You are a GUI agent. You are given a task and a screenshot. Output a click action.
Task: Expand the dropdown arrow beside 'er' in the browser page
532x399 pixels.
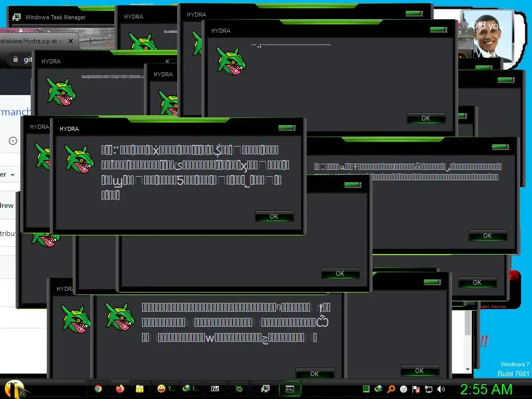[12, 175]
